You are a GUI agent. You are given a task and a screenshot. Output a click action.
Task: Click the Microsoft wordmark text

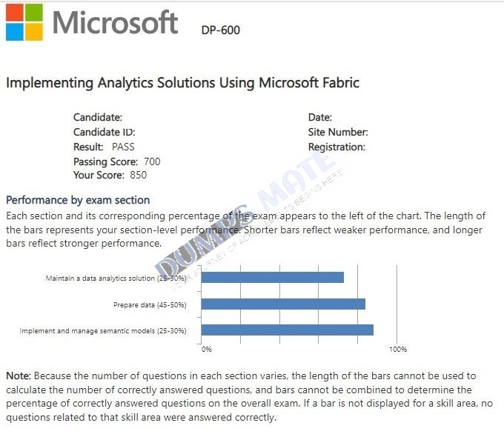[115, 22]
